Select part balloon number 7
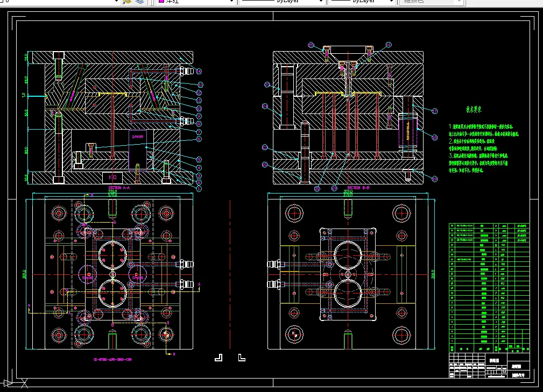Image resolution: width=543 pixels, height=392 pixels. click(x=199, y=132)
